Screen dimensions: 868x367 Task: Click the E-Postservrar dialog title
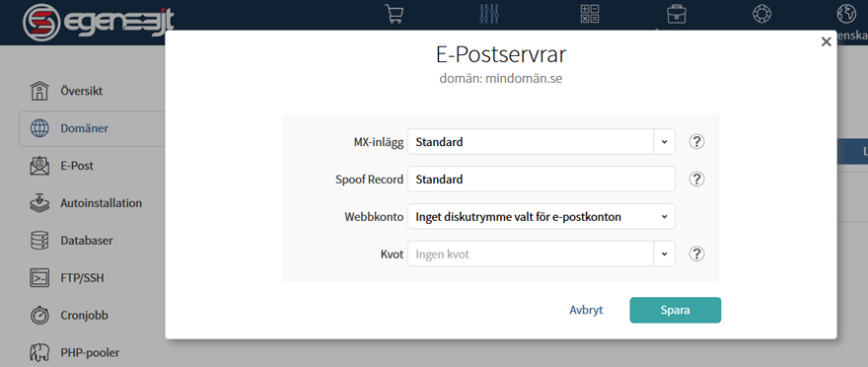(501, 55)
